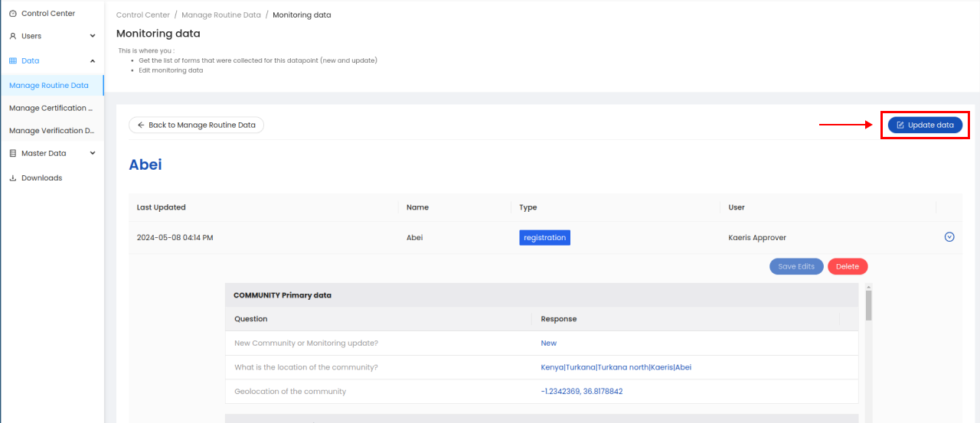Viewport: 980px width, 423px height.
Task: Click the Master Data icon
Action: click(13, 153)
